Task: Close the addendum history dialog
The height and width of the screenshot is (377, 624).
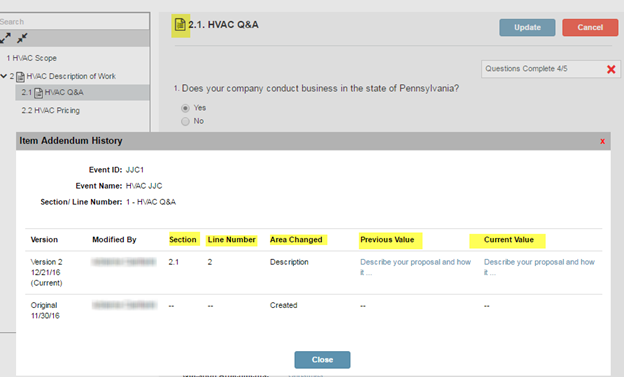Action: pos(322,359)
